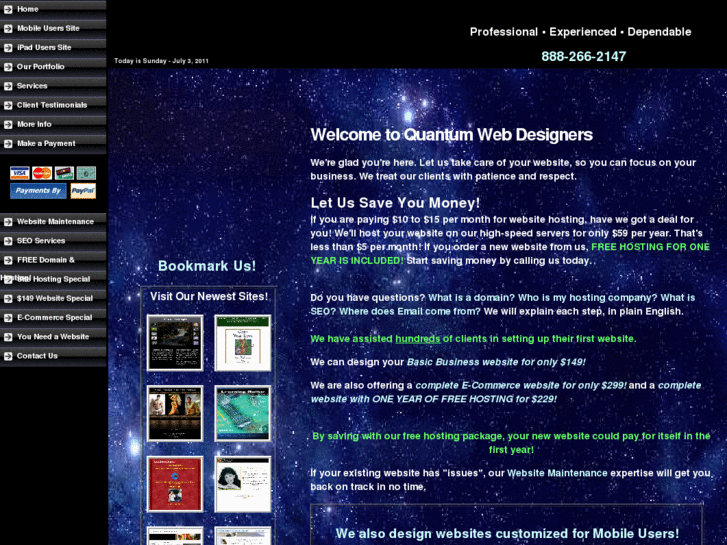This screenshot has height=545, width=727.
Task: Click Professional Experienced Dependable tagline
Action: (580, 32)
